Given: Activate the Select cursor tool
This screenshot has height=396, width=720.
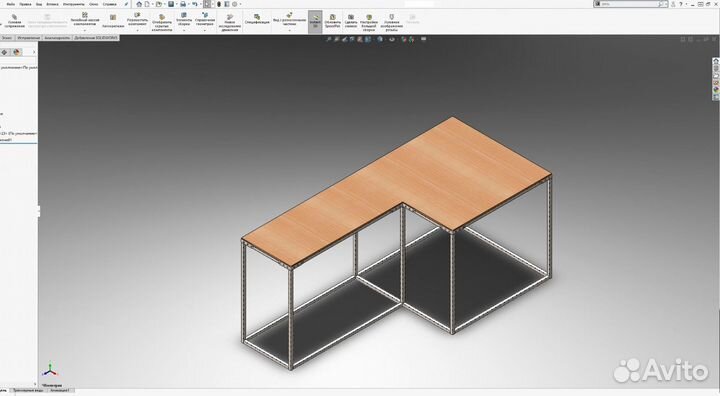Looking at the screenshot, I should click(207, 4).
